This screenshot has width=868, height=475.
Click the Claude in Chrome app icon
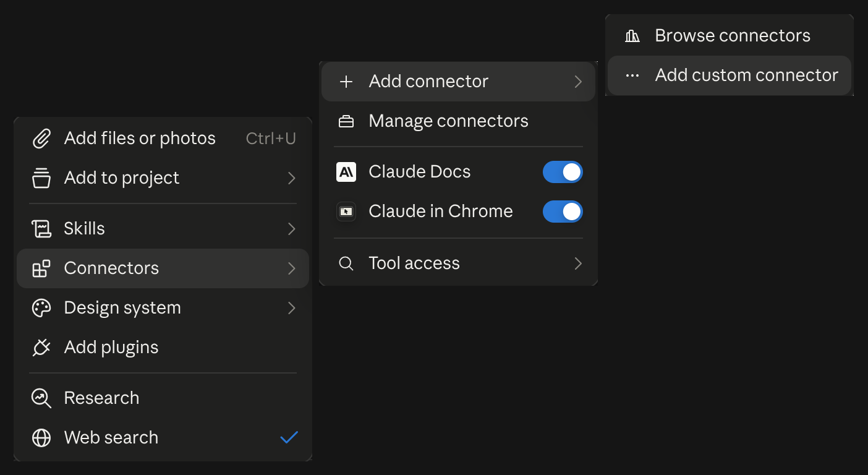(346, 212)
